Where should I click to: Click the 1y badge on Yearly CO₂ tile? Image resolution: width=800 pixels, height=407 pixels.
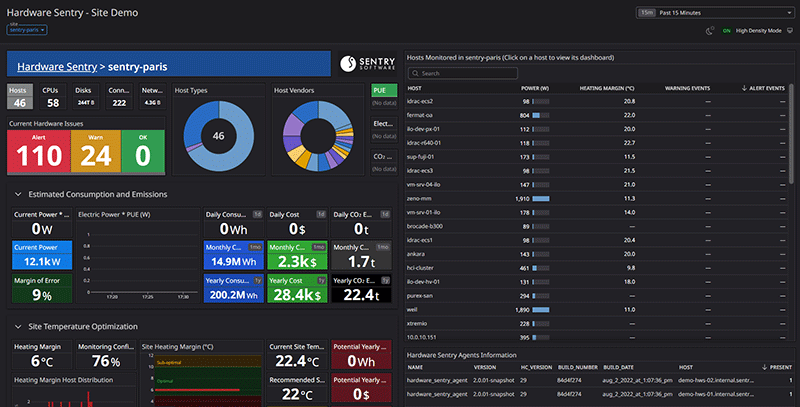[x=385, y=281]
